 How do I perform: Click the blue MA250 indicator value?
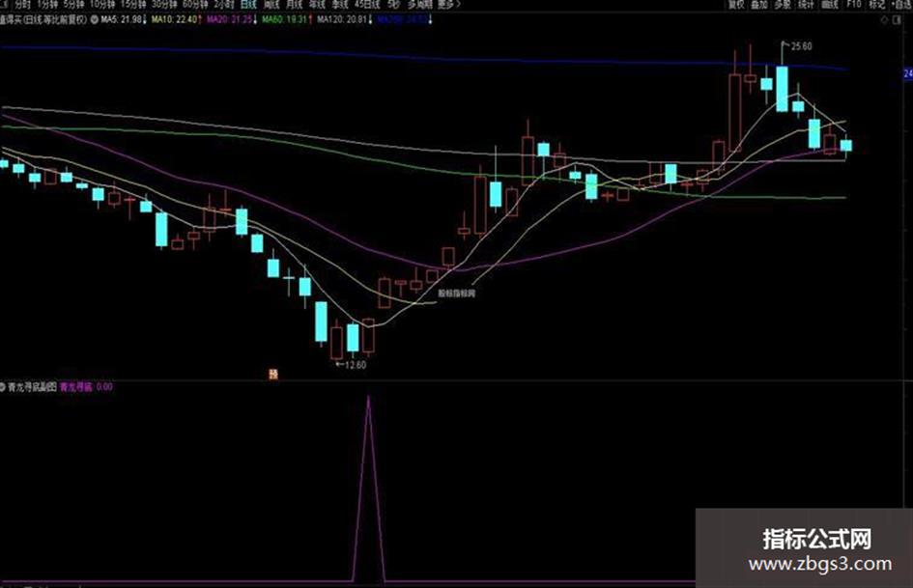point(405,20)
